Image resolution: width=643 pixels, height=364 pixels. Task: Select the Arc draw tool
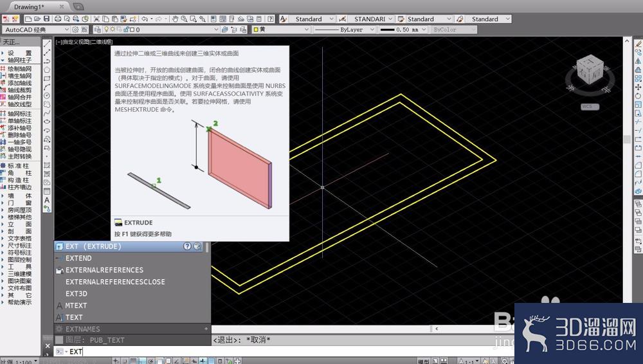[x=47, y=87]
